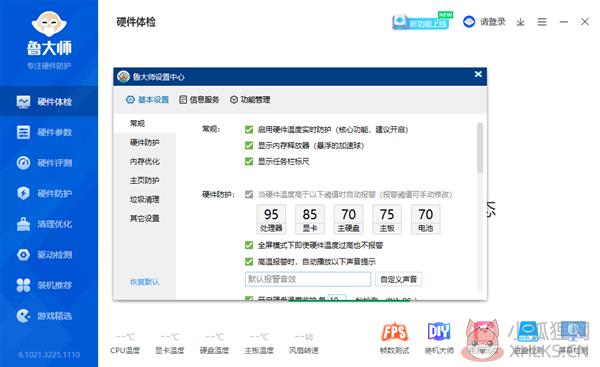Toggle 全屏模式下即使硬件温度过高也不报警 checkbox
This screenshot has width=600, height=367.
coord(249,245)
